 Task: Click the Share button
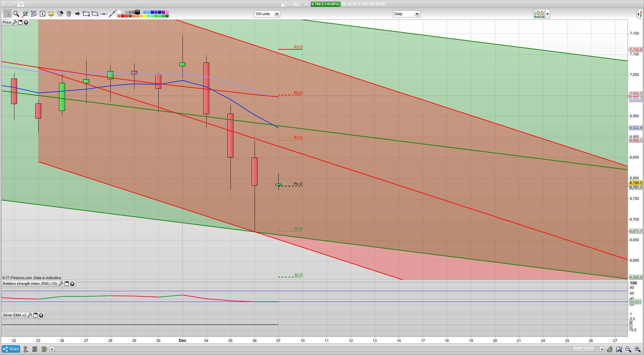[x=11, y=349]
